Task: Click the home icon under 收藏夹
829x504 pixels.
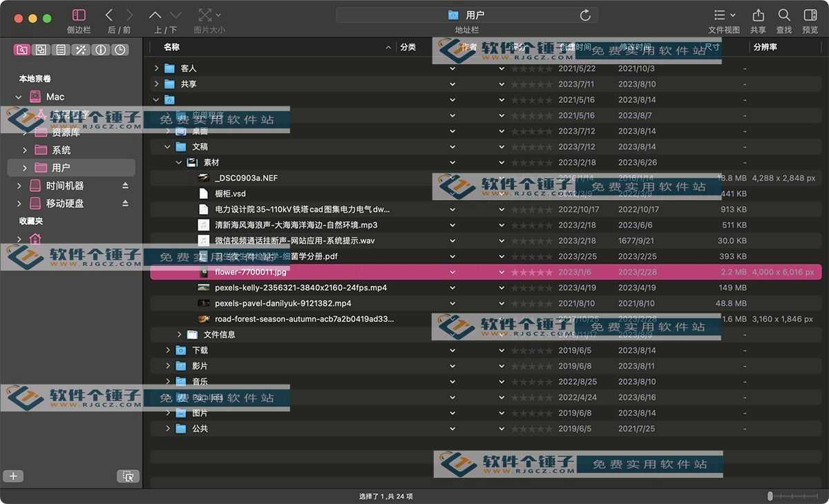Action: 35,239
